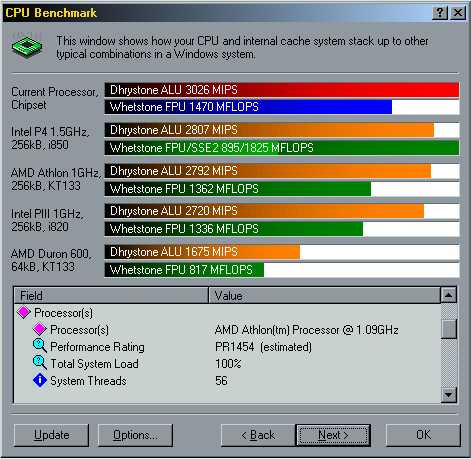
Task: Click the value 'PR1454 (estimated)'
Action: click(263, 347)
